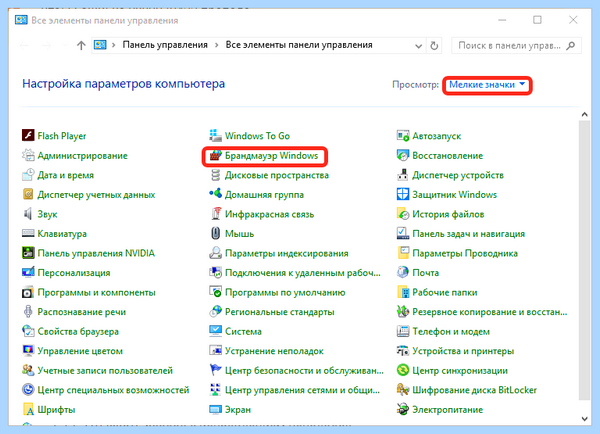The width and height of the screenshot is (600, 434).
Task: Click the scrollbar up arrow
Action: 584,114
